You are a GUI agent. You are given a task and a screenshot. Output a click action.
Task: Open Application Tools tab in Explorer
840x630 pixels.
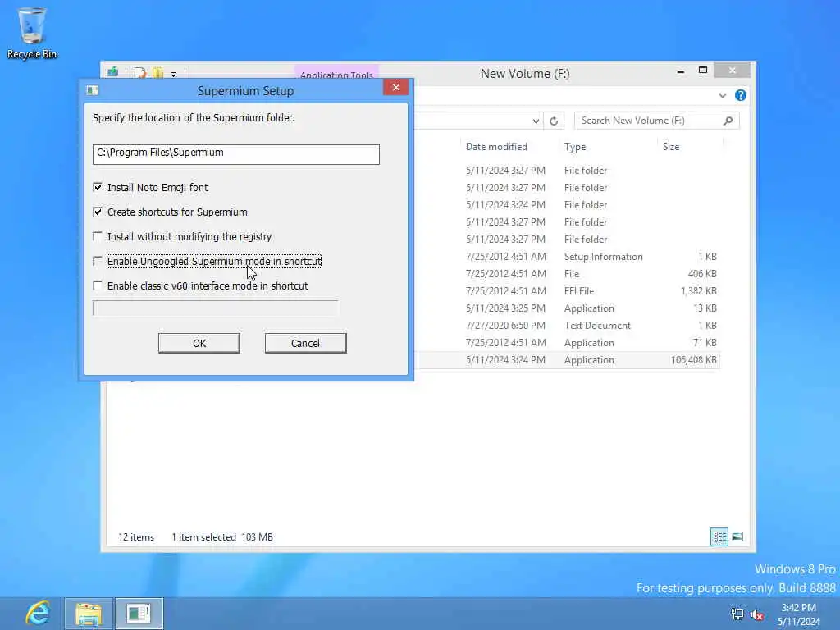[336, 74]
